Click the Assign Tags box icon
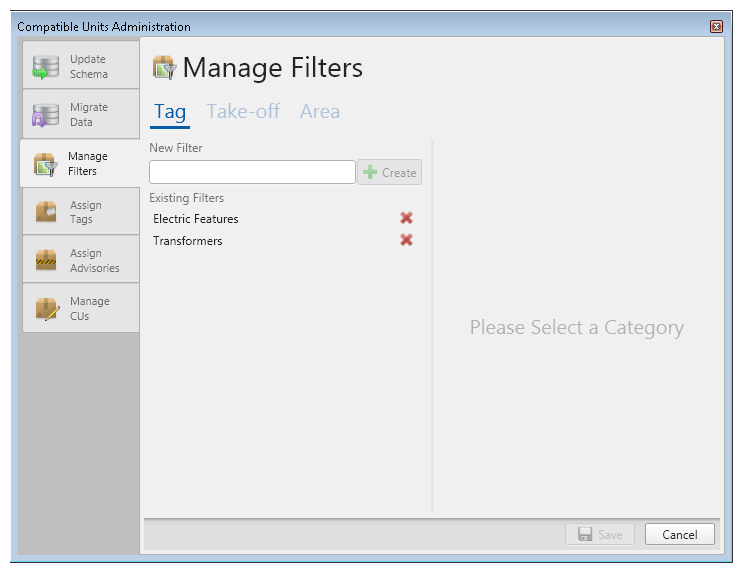743x573 pixels. 46,212
